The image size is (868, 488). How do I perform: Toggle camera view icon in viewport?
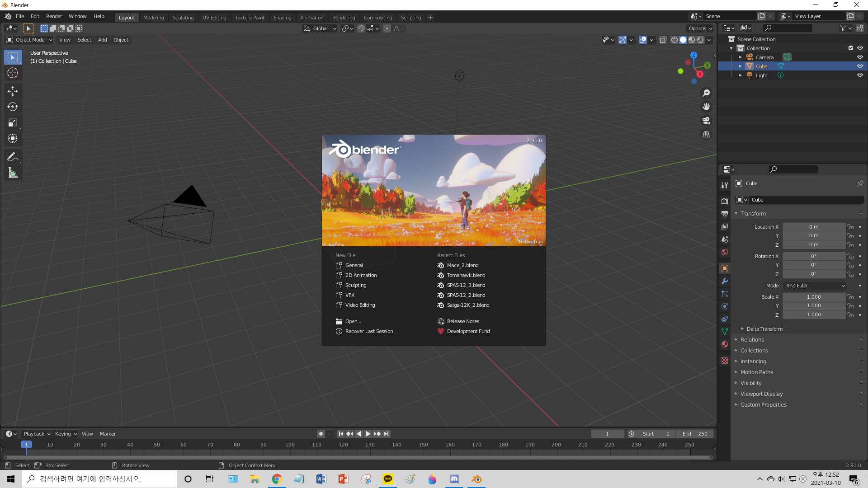(706, 121)
